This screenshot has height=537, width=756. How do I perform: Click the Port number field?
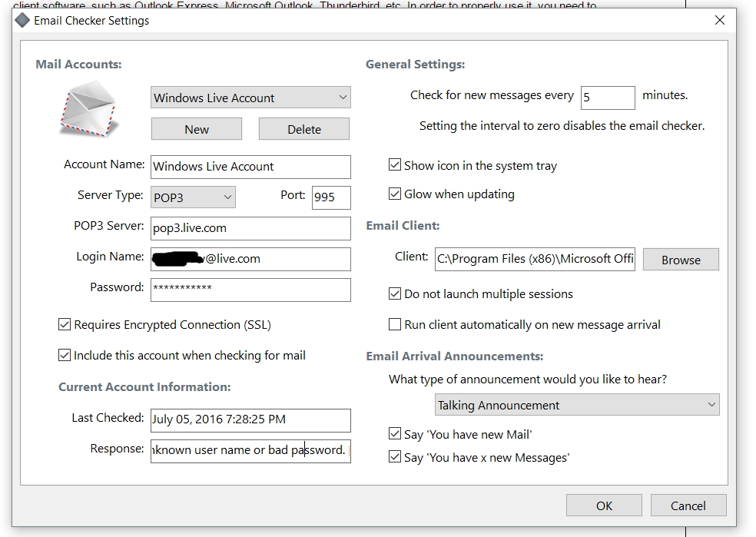click(x=331, y=197)
